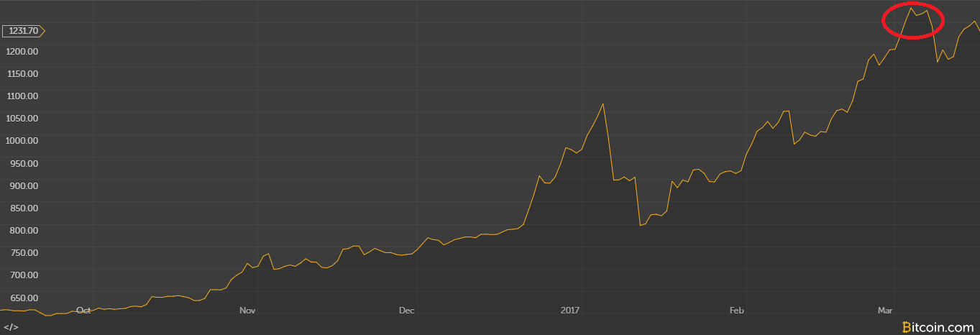Click the Nov month label
The width and height of the screenshot is (980, 335).
coord(247,311)
